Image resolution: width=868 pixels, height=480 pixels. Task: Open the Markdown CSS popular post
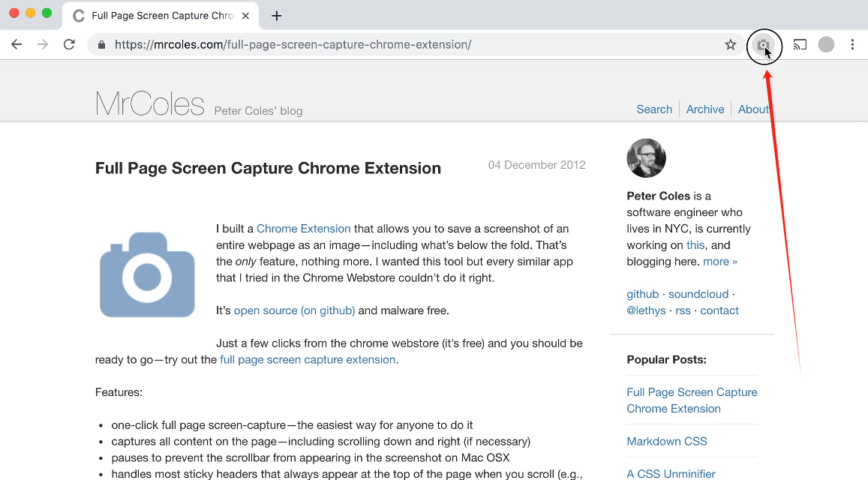667,441
